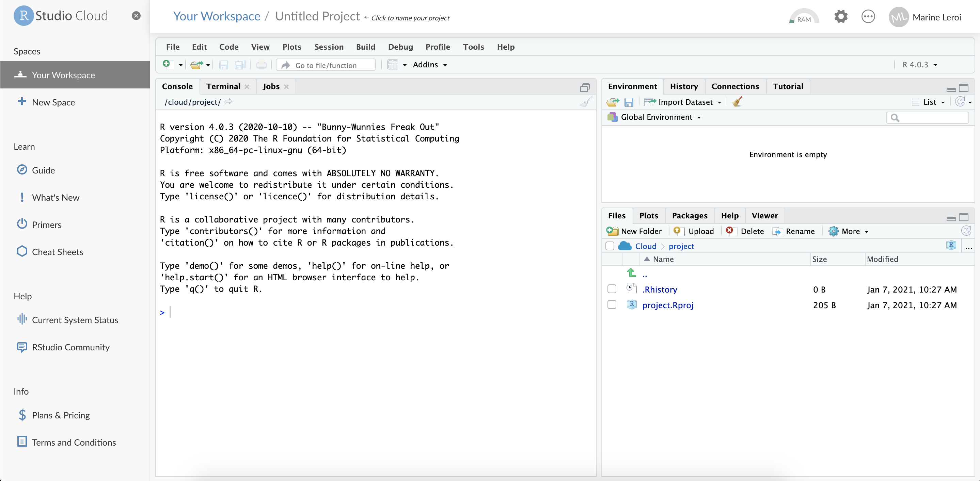Open the project settings gear icon
980x481 pixels.
[841, 16]
